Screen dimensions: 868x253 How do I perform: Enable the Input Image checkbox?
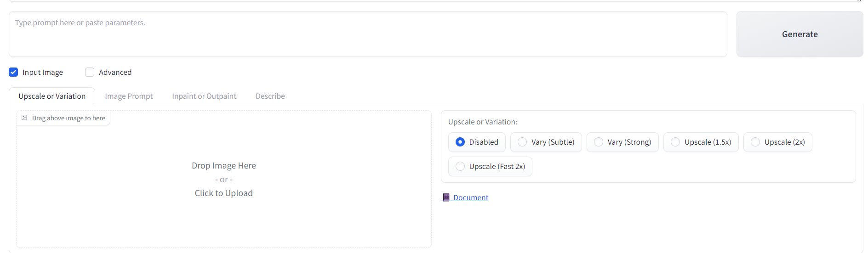(x=13, y=72)
